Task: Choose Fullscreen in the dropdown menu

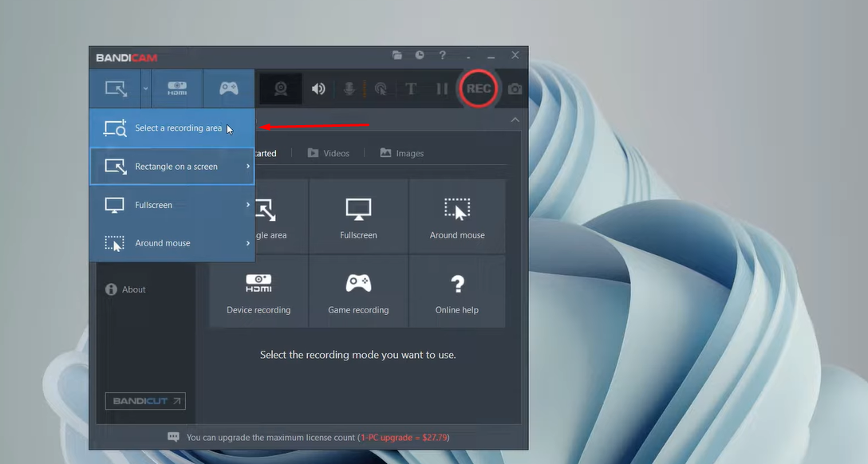Action: 172,205
